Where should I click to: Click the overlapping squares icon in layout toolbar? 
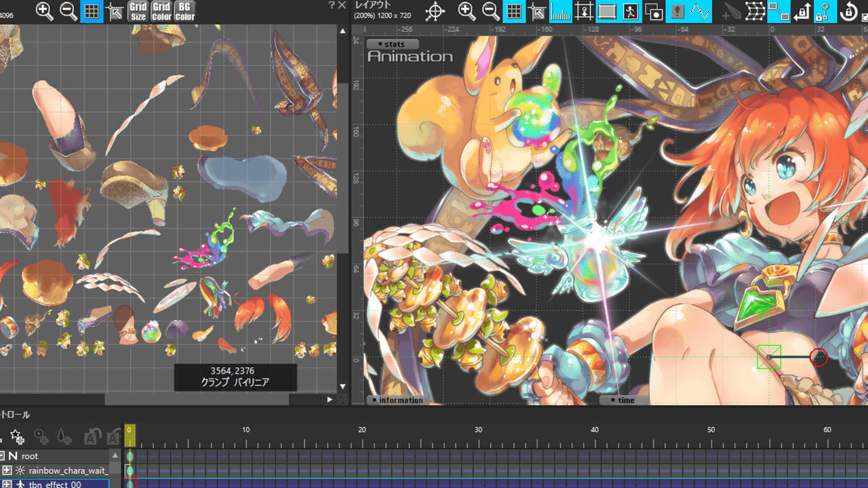tap(654, 12)
